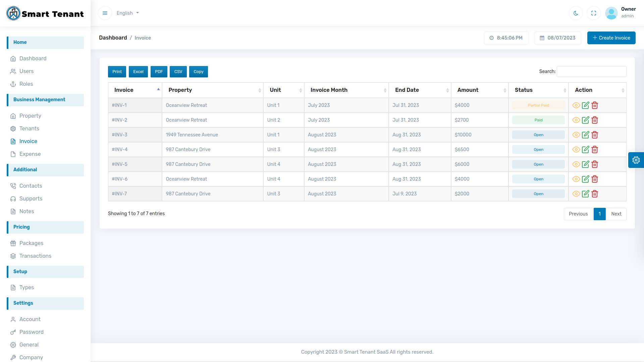Edit invoice #INV-7 pencil icon
This screenshot has height=362, width=644.
click(585, 194)
